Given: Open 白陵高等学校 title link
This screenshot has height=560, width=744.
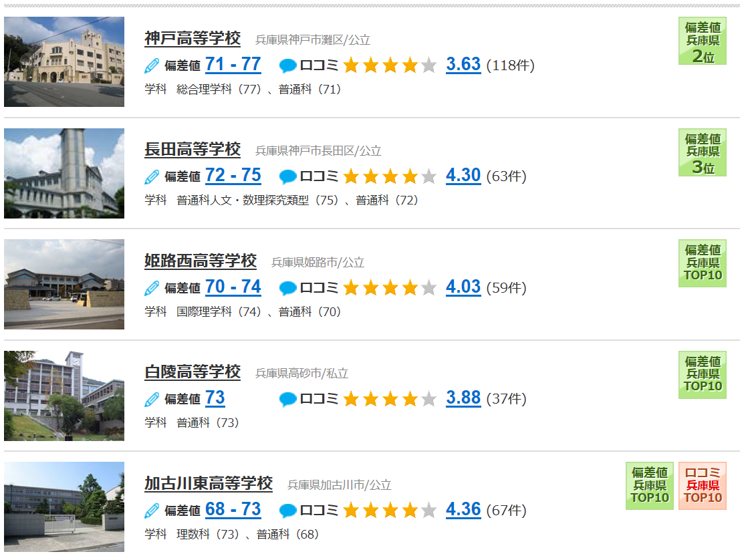Looking at the screenshot, I should [193, 372].
